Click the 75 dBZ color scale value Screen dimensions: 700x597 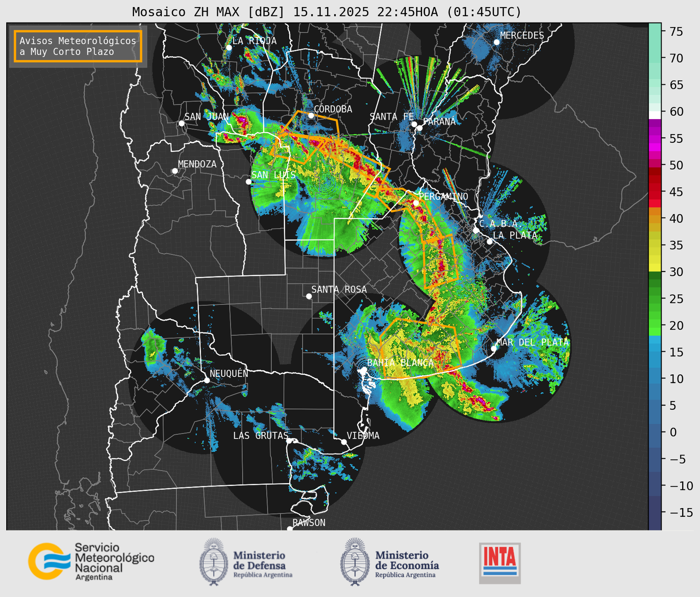click(x=676, y=32)
